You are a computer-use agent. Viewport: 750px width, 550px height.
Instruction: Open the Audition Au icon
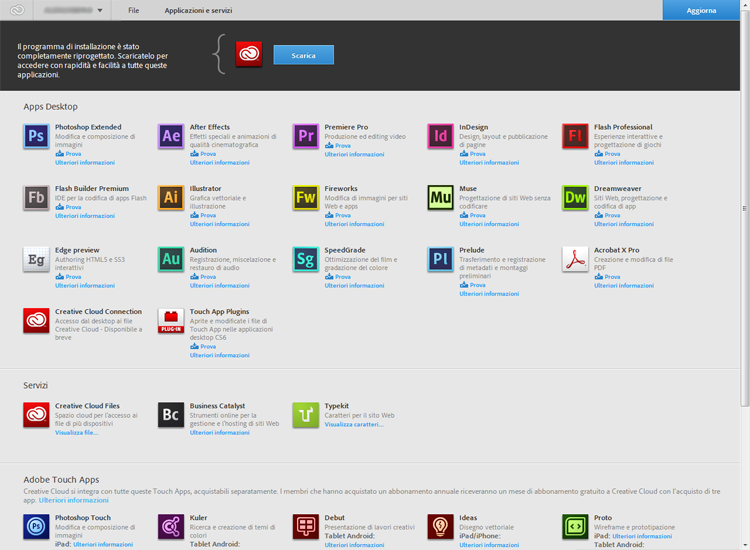[x=171, y=259]
